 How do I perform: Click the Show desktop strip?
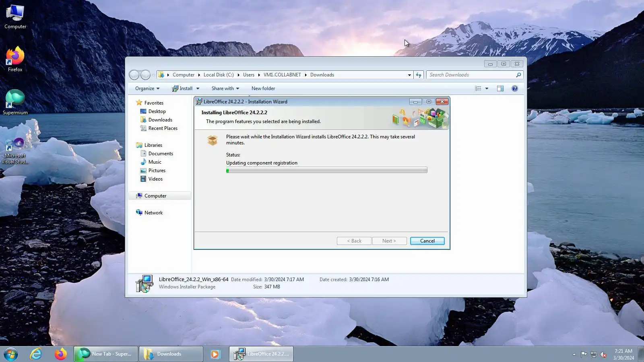tap(641, 354)
